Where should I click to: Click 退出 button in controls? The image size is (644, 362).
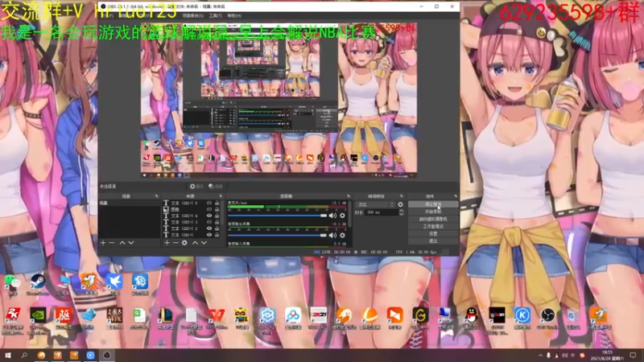(433, 241)
